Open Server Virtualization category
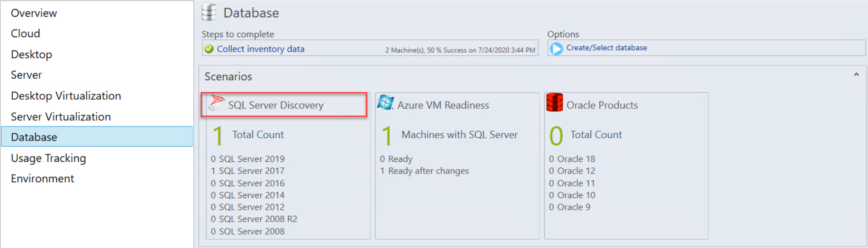Viewport: 868px width, 248px height. click(61, 117)
